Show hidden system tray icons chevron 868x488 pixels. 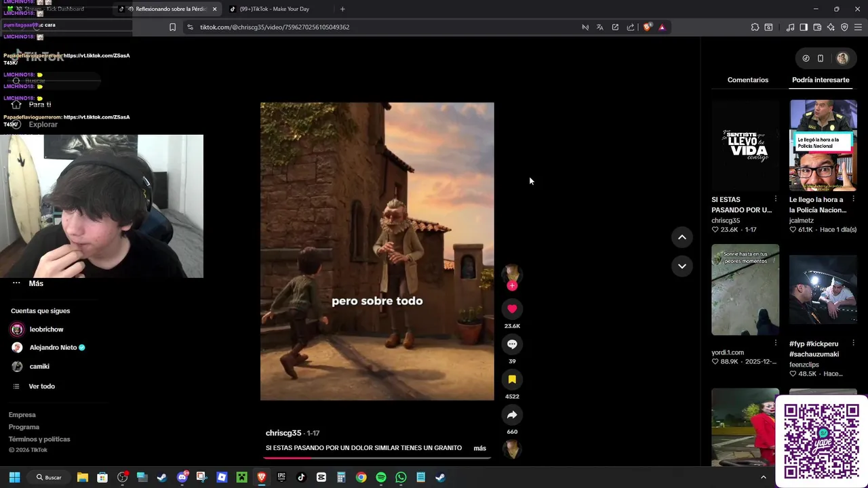(x=763, y=477)
